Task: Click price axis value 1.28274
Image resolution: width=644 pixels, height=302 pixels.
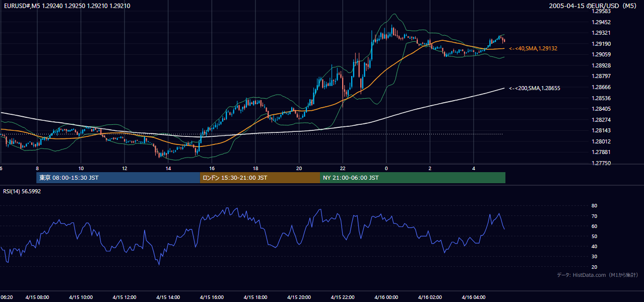Action: (601, 120)
